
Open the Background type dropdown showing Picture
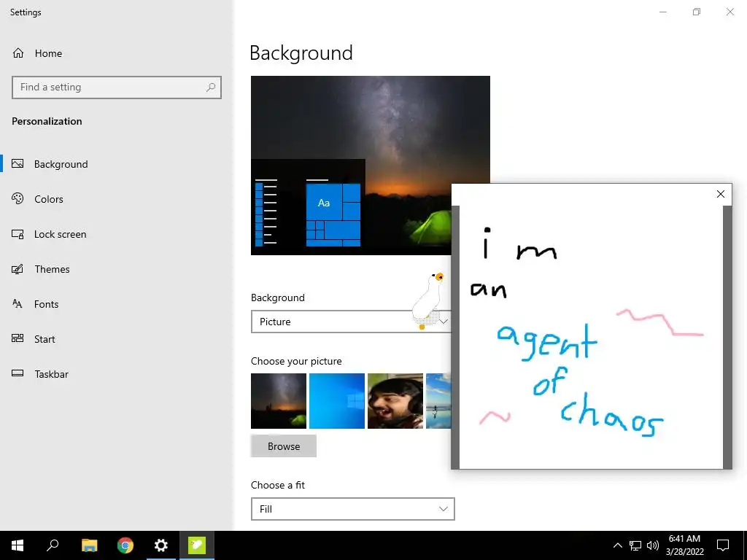pyautogui.click(x=352, y=322)
